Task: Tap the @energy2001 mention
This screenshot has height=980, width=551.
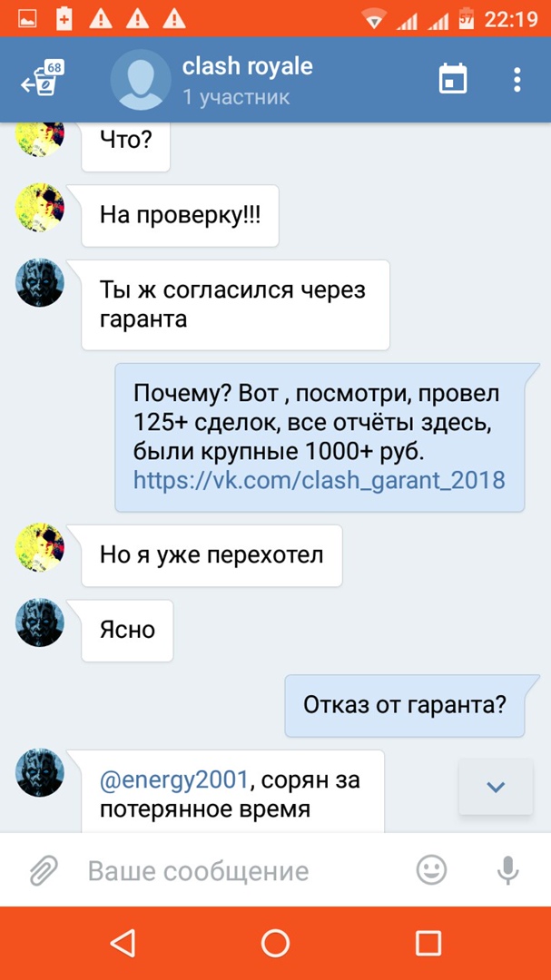Action: point(174,780)
